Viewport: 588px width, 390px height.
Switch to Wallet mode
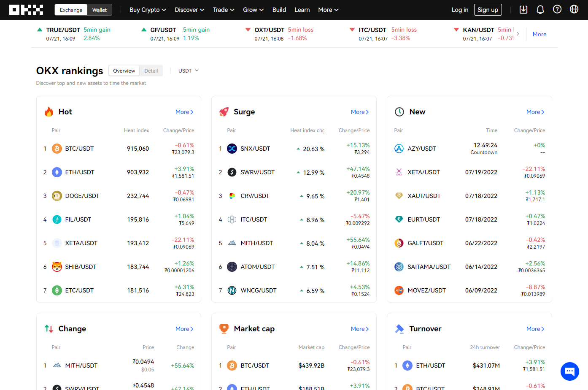pyautogui.click(x=100, y=10)
